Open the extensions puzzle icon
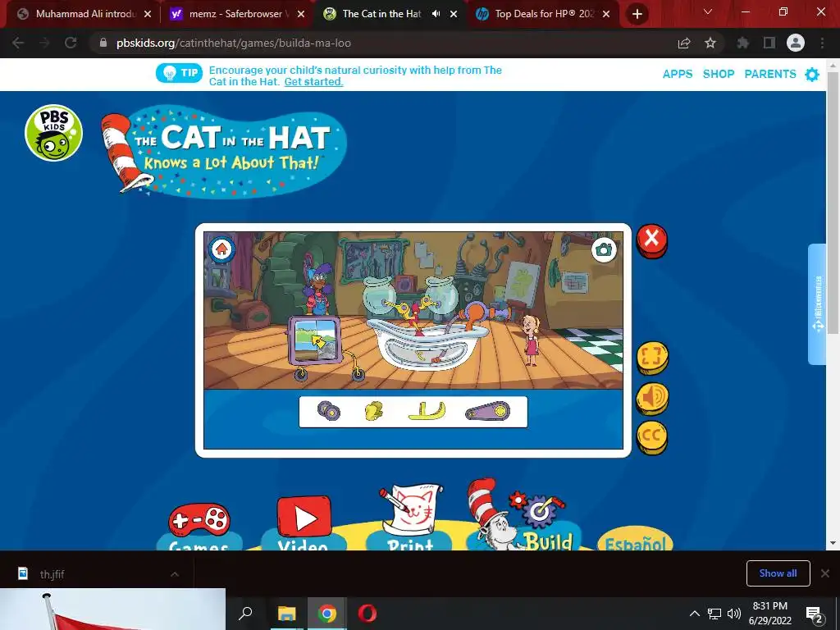 (743, 43)
